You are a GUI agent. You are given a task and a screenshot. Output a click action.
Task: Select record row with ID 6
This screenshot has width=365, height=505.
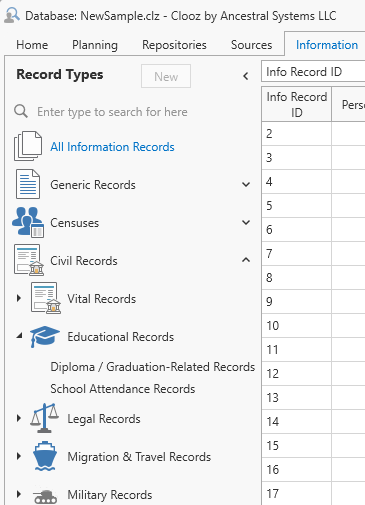point(313,229)
